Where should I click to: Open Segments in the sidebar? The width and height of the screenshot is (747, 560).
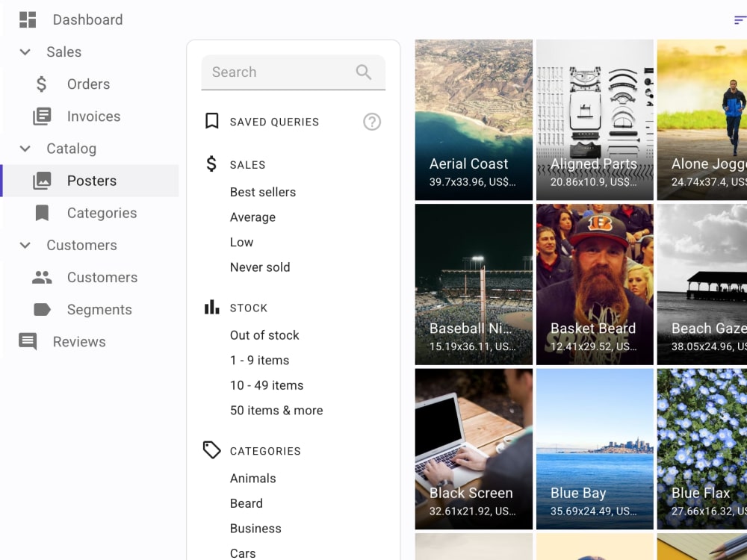(x=90, y=310)
